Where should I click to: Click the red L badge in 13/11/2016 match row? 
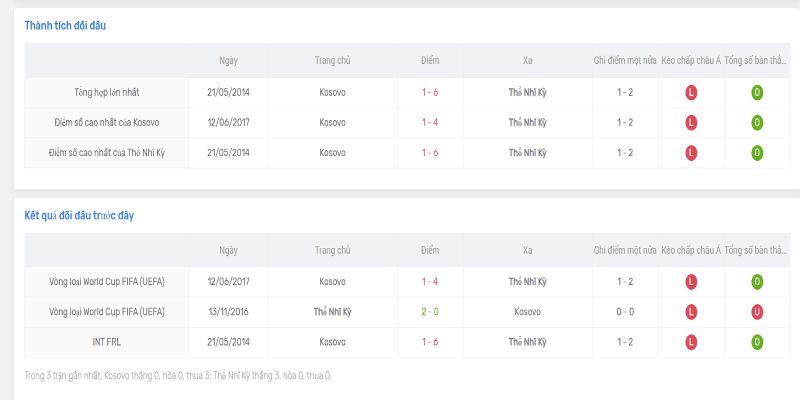pyautogui.click(x=690, y=312)
